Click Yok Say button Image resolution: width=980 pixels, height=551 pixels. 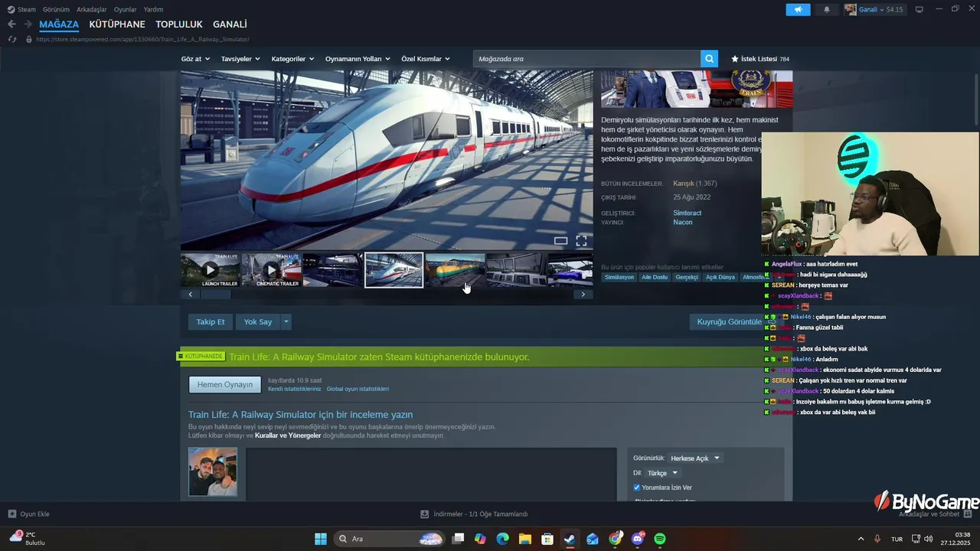(x=258, y=322)
